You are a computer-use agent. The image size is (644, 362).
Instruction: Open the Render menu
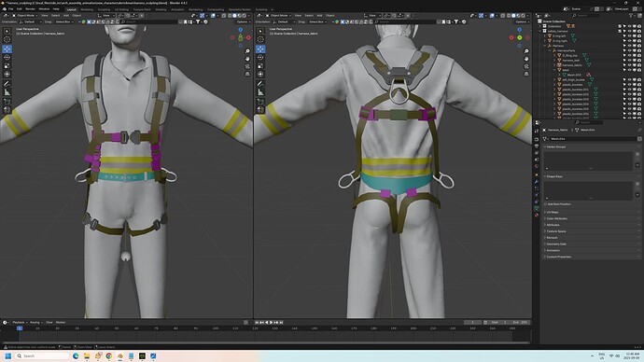tap(31, 9)
